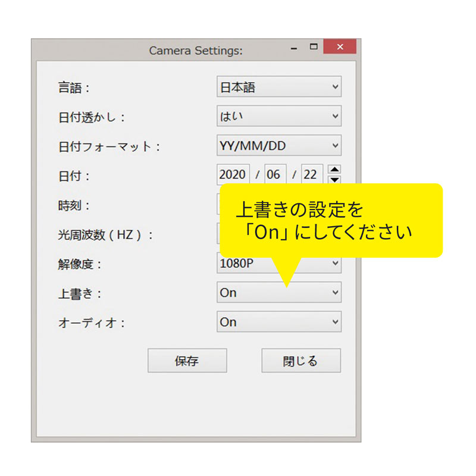Click the 日本語 value in the language selector

[x=238, y=86]
